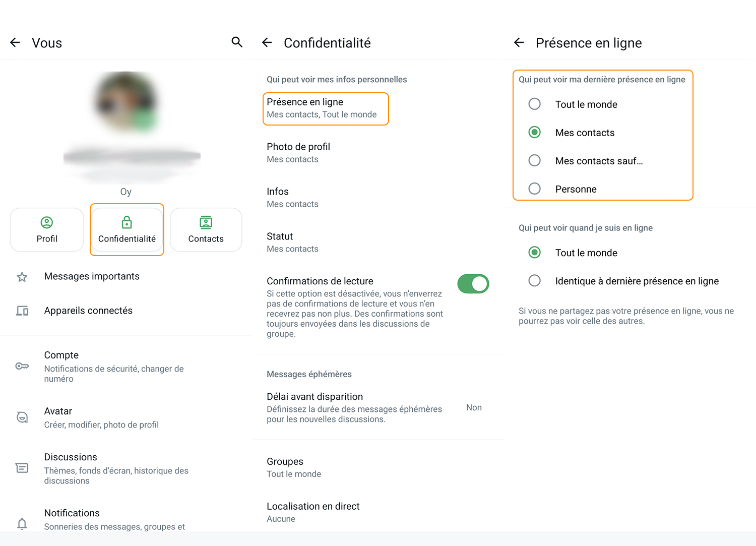Tap the blurred profile photo
This screenshot has height=546, width=756.
126,102
